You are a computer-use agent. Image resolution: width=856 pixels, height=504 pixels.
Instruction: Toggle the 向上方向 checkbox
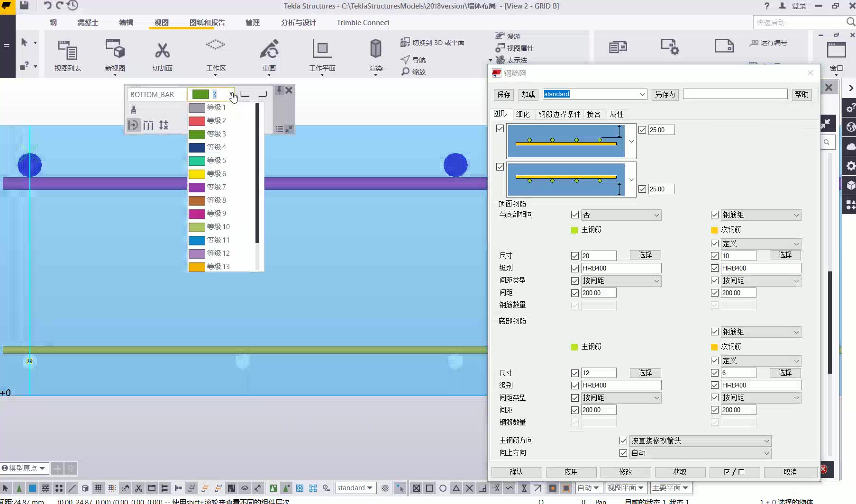623,453
